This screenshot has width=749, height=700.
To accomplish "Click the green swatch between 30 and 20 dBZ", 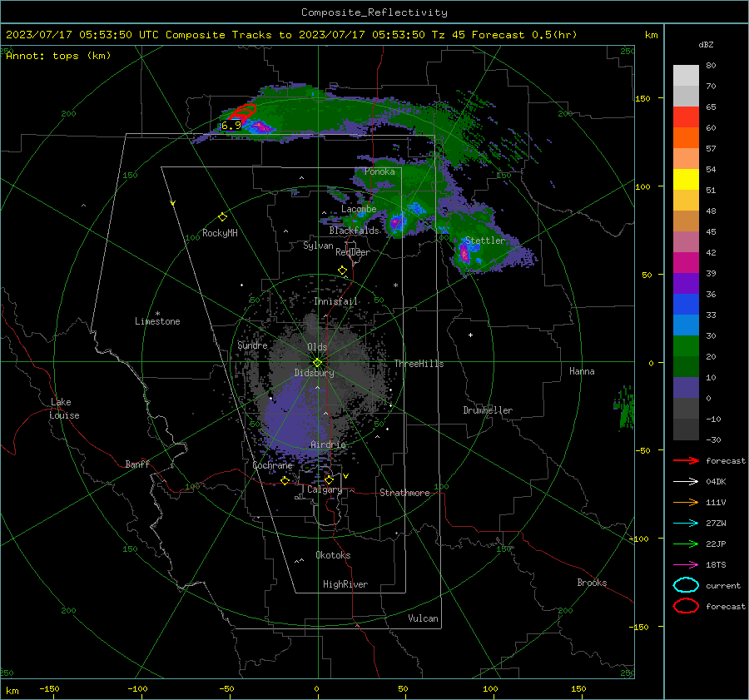I will tap(686, 346).
